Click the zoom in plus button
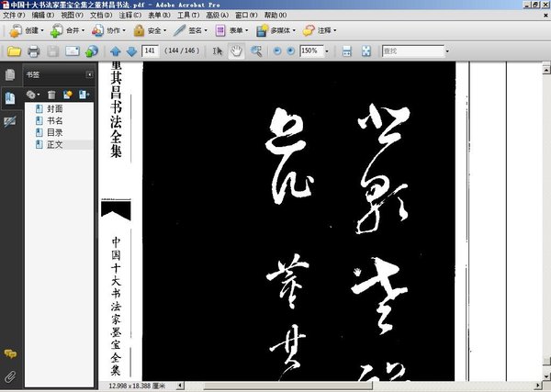Screen dimensions: 551x392 (290, 51)
